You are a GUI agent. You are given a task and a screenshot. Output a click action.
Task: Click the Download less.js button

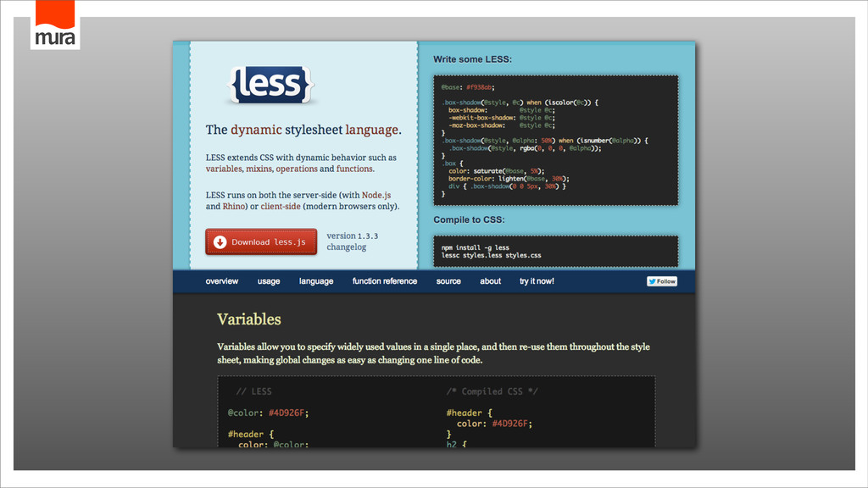(x=261, y=241)
